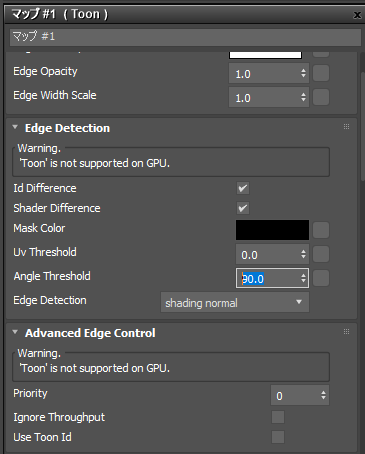This screenshot has height=454, width=365.
Task: Click the Edge Opacity map slot button
Action: [321, 73]
